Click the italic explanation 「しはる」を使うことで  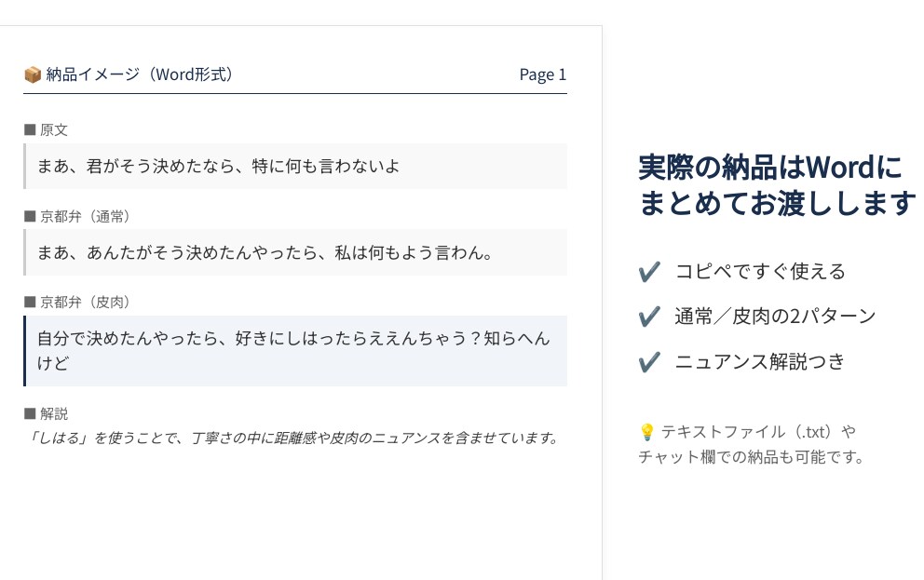tap(292, 438)
